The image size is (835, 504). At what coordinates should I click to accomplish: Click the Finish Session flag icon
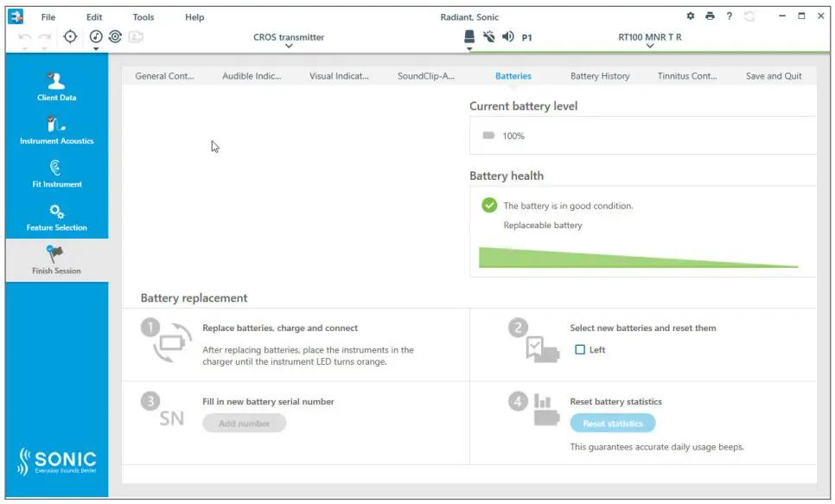(56, 254)
